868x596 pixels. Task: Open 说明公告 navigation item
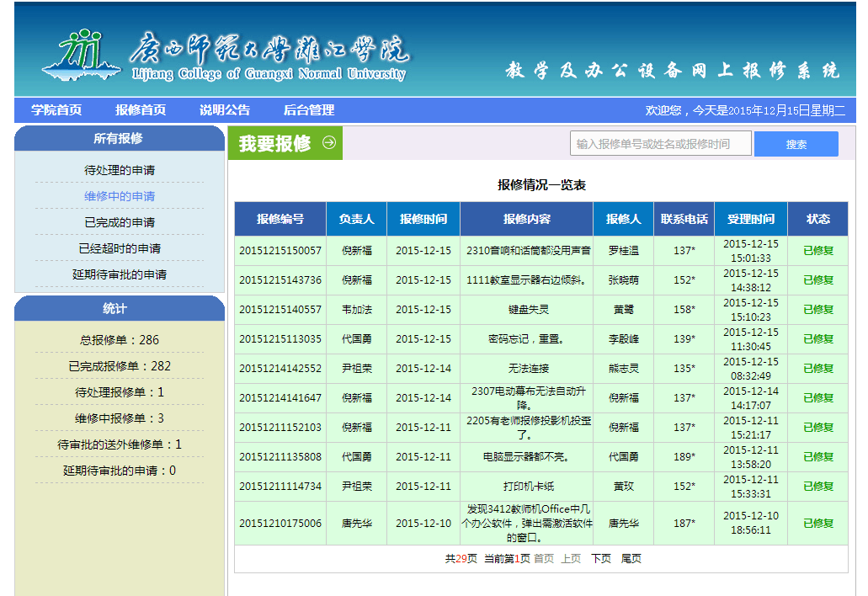click(225, 110)
